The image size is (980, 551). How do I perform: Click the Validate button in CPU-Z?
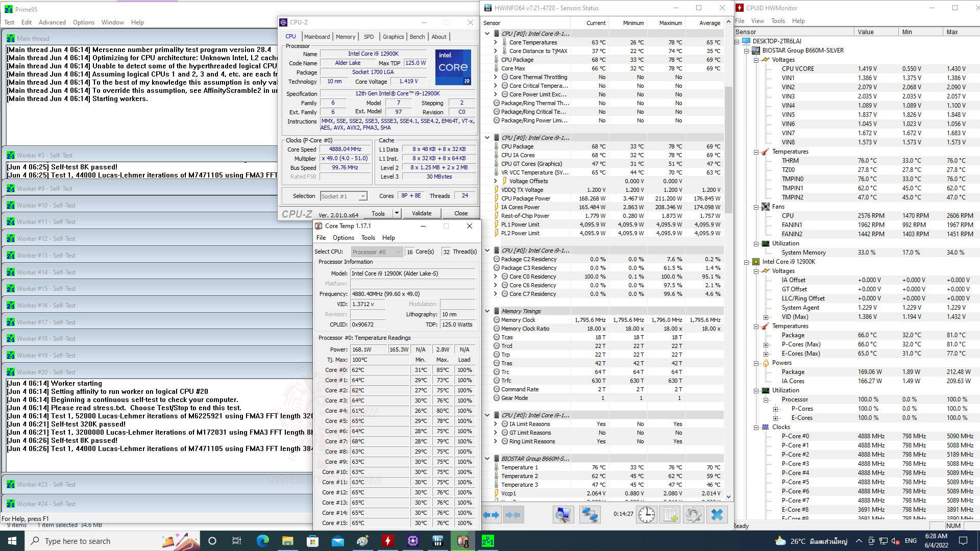point(422,213)
